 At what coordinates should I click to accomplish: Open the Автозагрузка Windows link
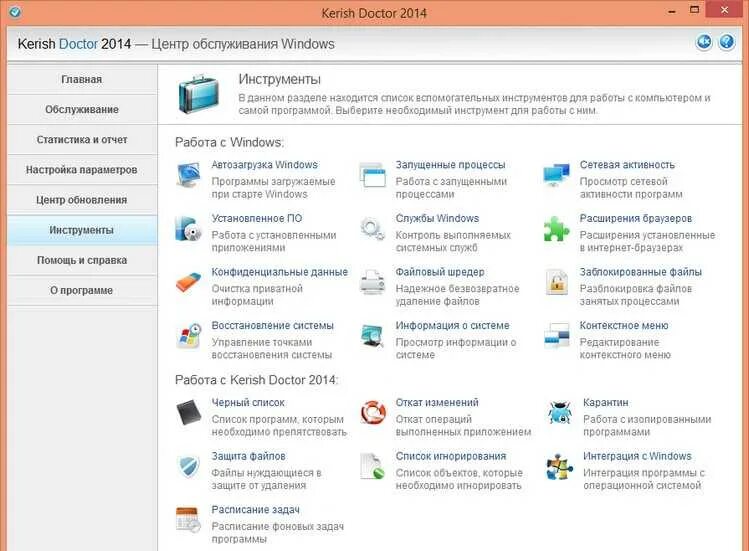pyautogui.click(x=265, y=165)
